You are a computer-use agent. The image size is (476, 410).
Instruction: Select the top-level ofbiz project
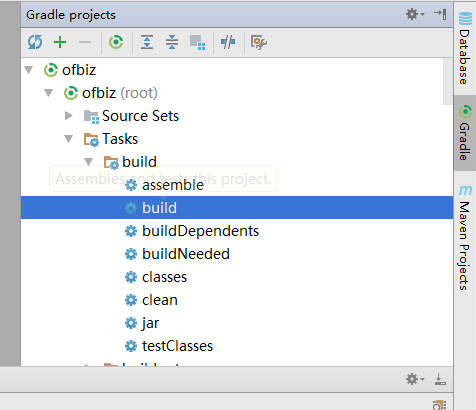coord(79,70)
